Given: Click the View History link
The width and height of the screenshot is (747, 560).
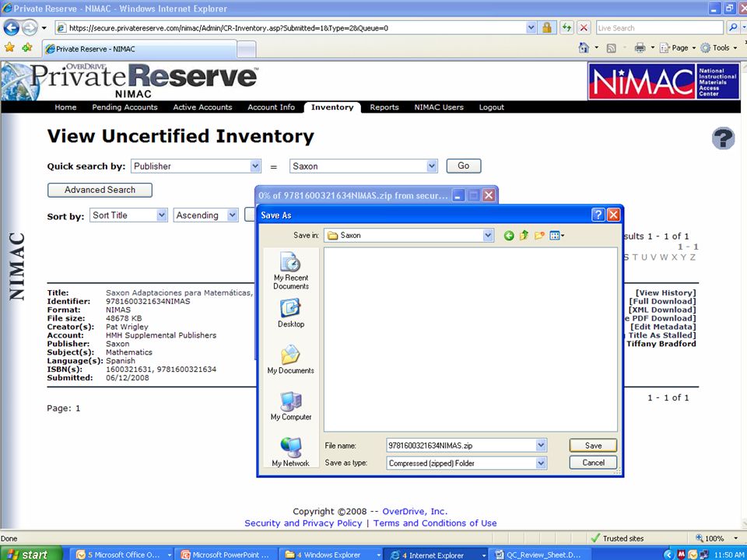Looking at the screenshot, I should (x=665, y=293).
